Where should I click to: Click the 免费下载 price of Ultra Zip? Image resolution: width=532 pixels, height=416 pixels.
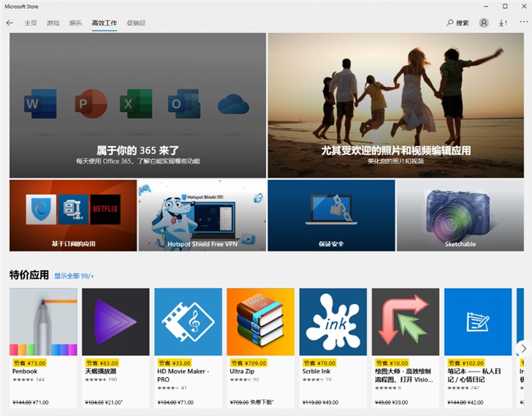[x=262, y=402]
